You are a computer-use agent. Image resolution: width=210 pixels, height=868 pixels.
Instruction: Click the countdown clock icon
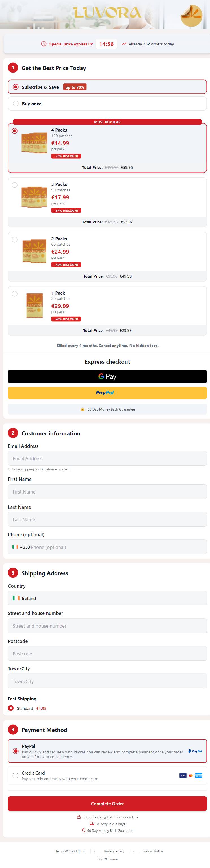tap(44, 44)
